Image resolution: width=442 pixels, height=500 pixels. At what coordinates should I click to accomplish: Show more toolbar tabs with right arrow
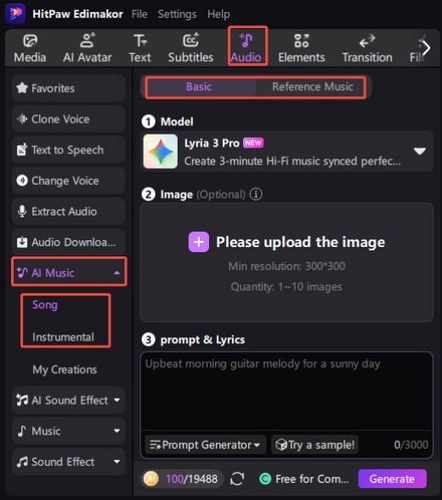(x=426, y=48)
